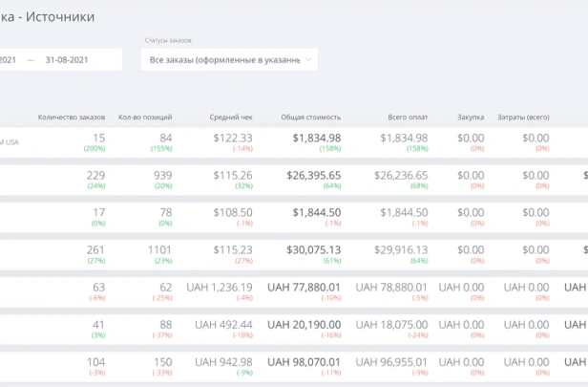Click the start date field ending in 2021
The width and height of the screenshot is (588, 387).
[8, 59]
